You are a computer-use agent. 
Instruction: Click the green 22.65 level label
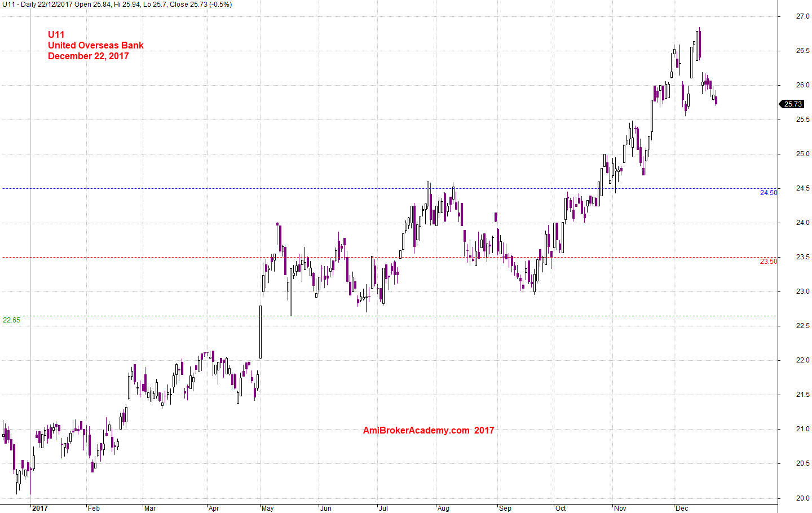point(11,320)
